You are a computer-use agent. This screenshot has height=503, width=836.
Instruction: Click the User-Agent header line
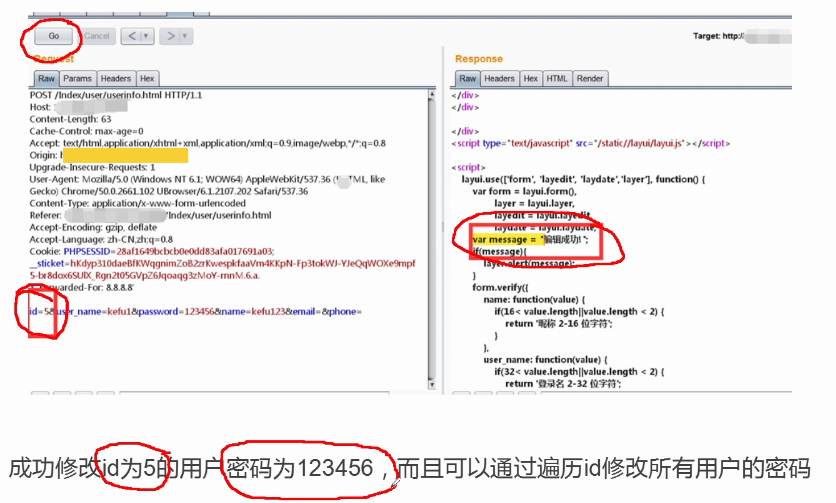[x=207, y=185]
